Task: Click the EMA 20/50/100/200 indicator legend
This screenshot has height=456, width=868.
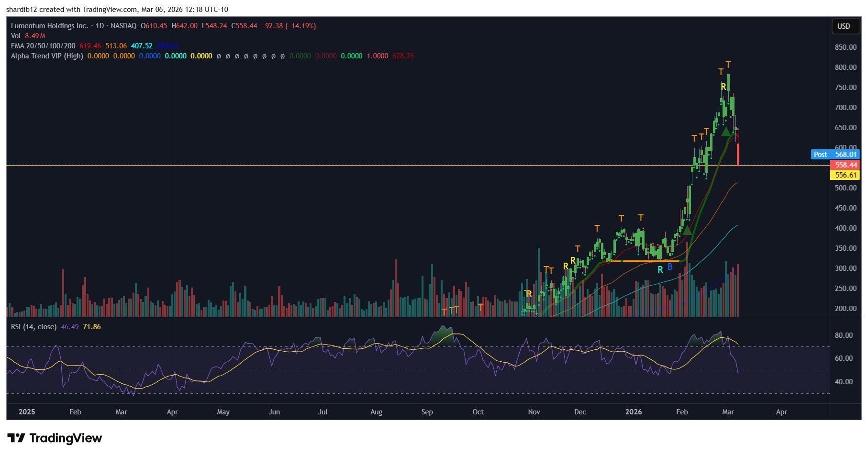Action: pyautogui.click(x=43, y=46)
